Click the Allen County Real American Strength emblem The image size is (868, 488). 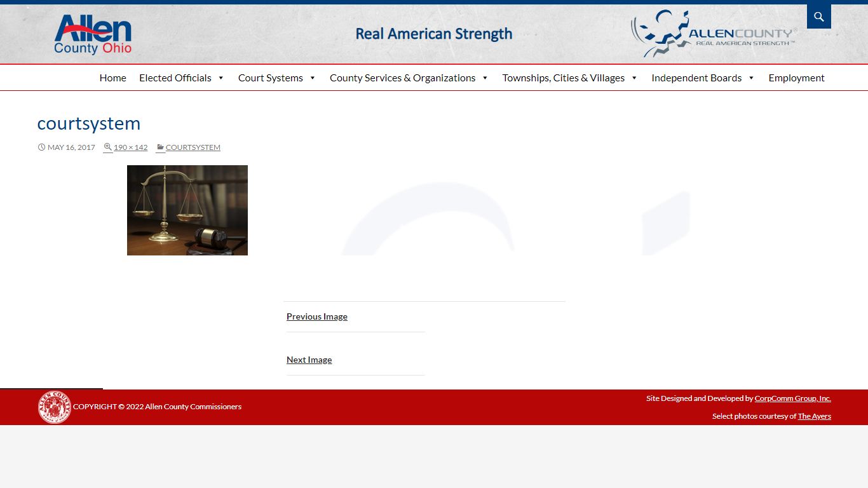tap(714, 33)
